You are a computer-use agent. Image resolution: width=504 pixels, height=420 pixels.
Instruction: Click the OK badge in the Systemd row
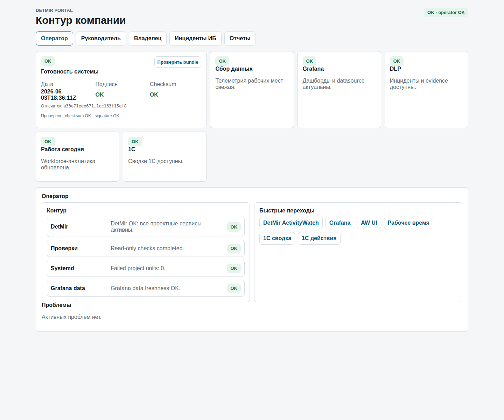click(x=234, y=268)
